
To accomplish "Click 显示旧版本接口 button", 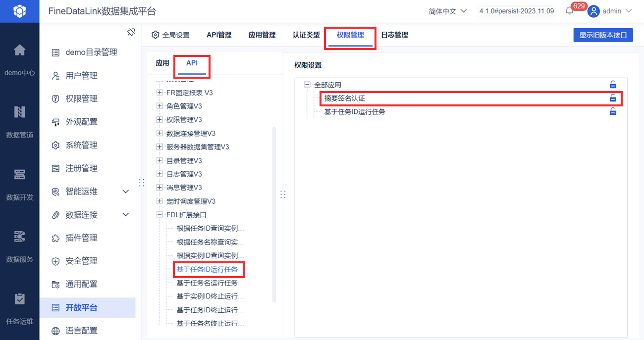I will 603,35.
